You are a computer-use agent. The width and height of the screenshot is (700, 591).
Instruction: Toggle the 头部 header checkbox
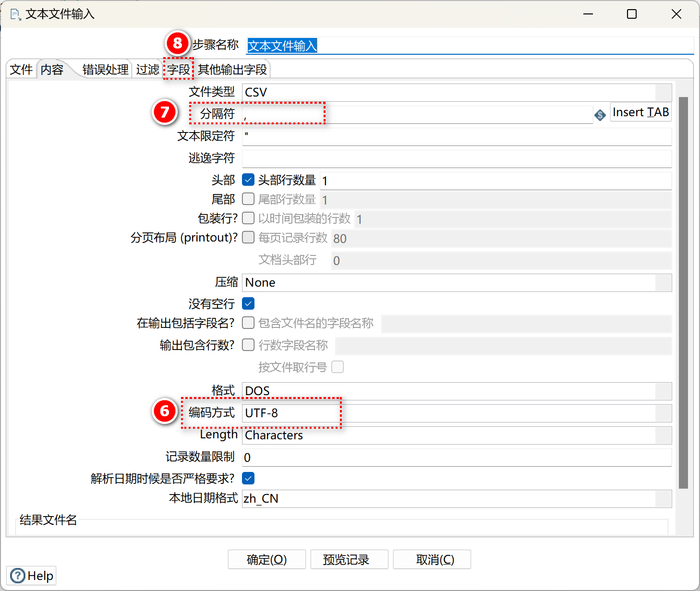click(248, 180)
